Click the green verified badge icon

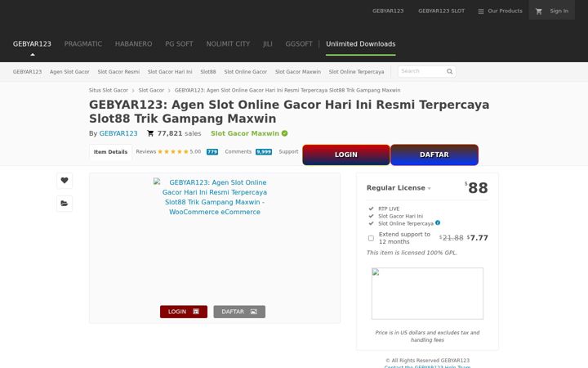point(285,133)
